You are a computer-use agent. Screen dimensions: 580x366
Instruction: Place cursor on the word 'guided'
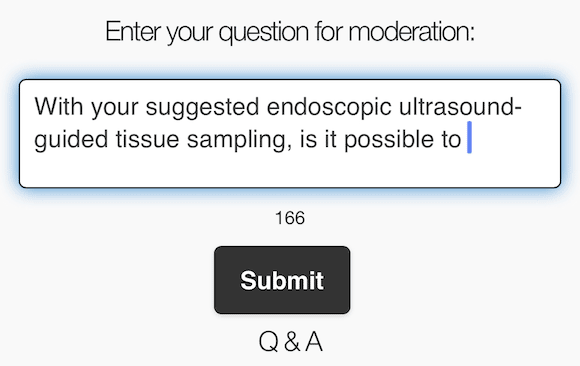(x=71, y=140)
